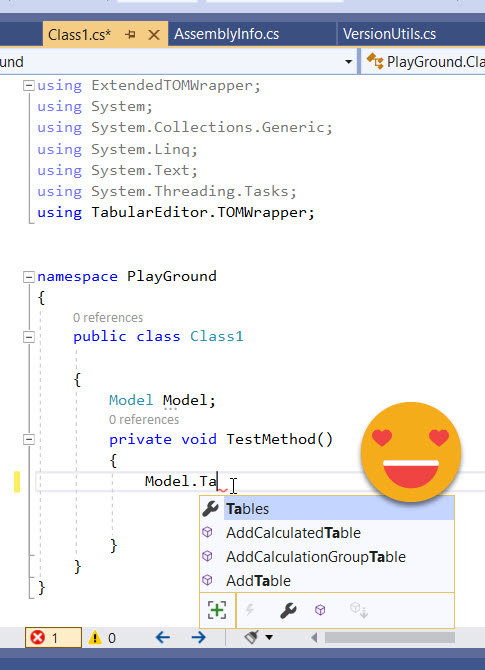Open the PlayGround.Class type dropdown
Viewport: 485px width, 670px height.
tap(424, 62)
